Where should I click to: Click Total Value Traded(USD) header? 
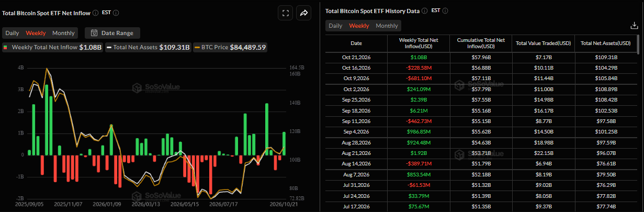coord(543,43)
